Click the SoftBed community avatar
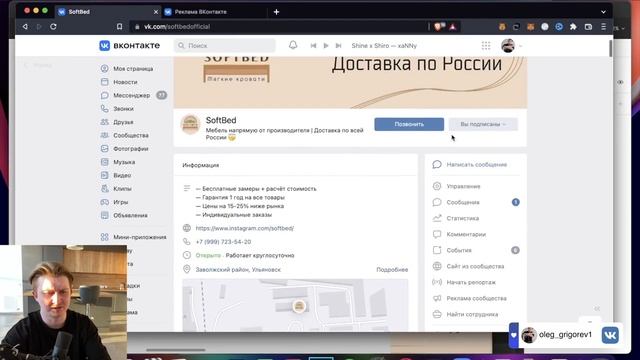This screenshot has height=360, width=640. tap(190, 124)
